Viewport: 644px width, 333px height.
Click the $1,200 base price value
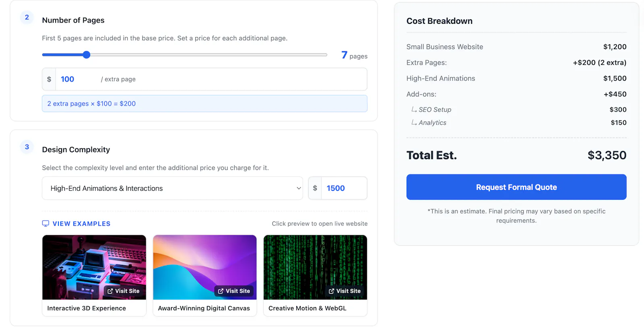click(x=615, y=47)
